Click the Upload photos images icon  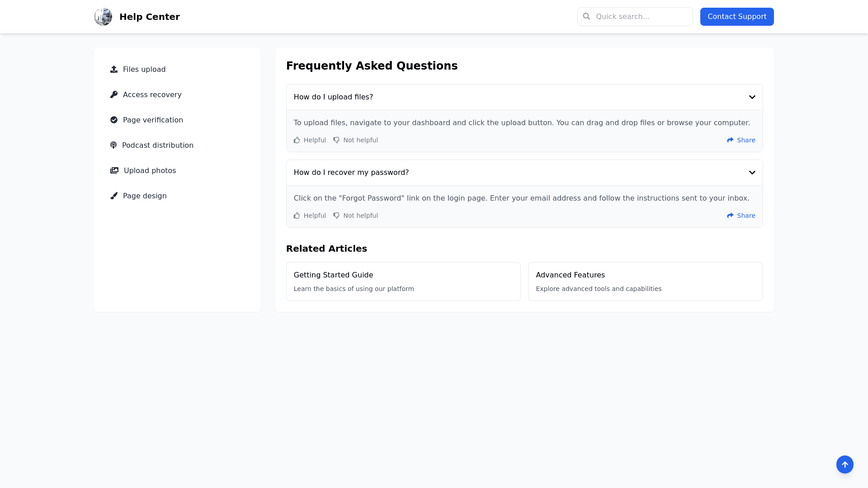pos(114,170)
